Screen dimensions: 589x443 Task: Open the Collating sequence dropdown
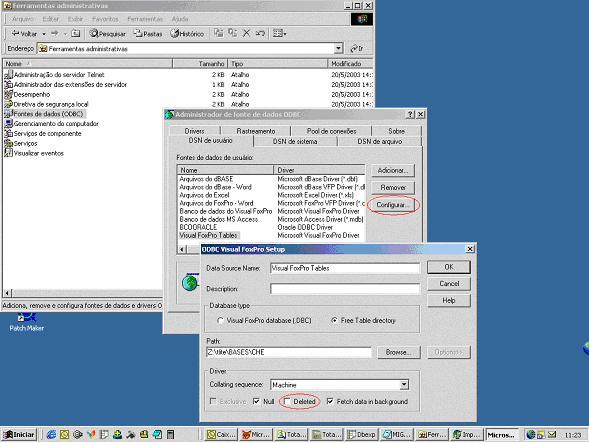click(x=404, y=385)
